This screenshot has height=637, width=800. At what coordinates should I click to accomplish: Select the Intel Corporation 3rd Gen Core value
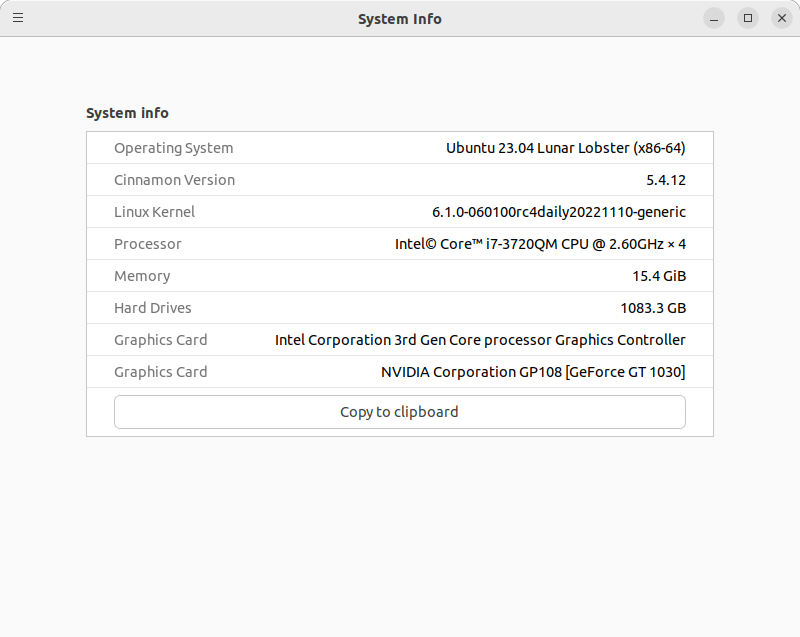click(x=480, y=340)
